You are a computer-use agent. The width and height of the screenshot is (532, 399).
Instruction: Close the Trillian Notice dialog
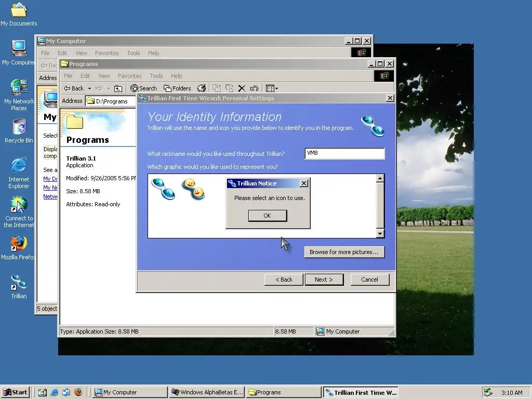[304, 183]
